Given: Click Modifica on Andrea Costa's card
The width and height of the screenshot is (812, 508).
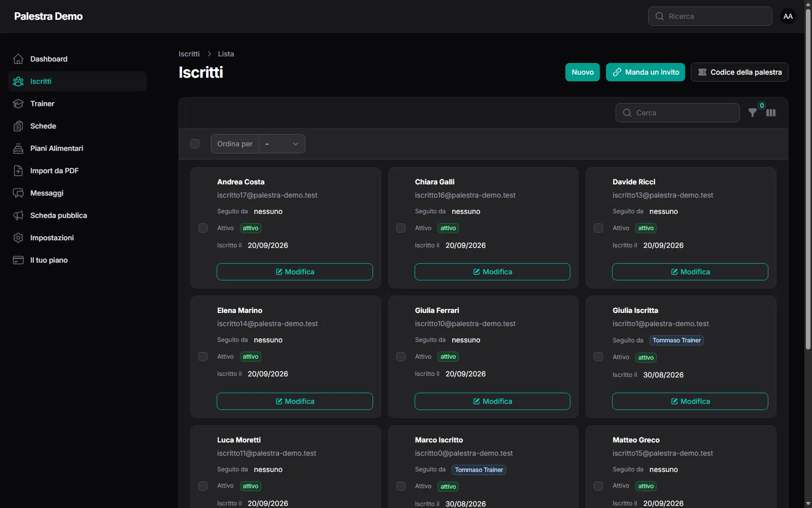Looking at the screenshot, I should pyautogui.click(x=295, y=272).
